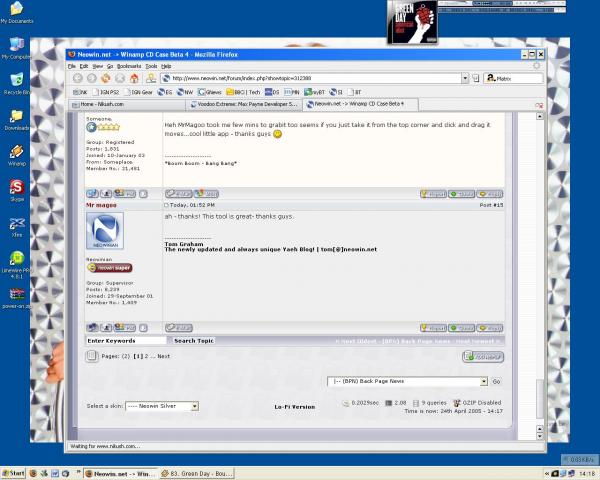Open the Go menu
The image size is (600, 480).
[110, 66]
